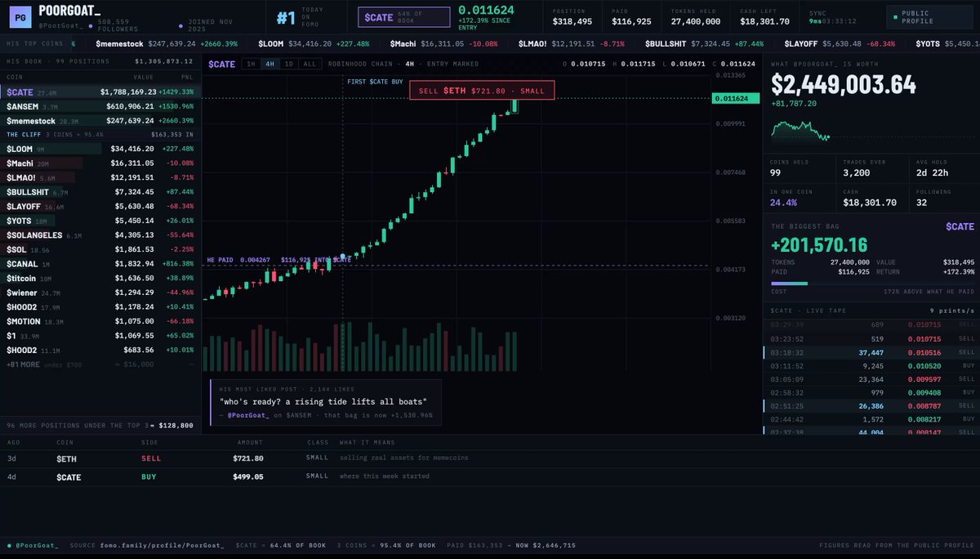Select the $HOOD2 row valued $683.56
Screen dimensions: 980x559
pyautogui.click(x=100, y=349)
